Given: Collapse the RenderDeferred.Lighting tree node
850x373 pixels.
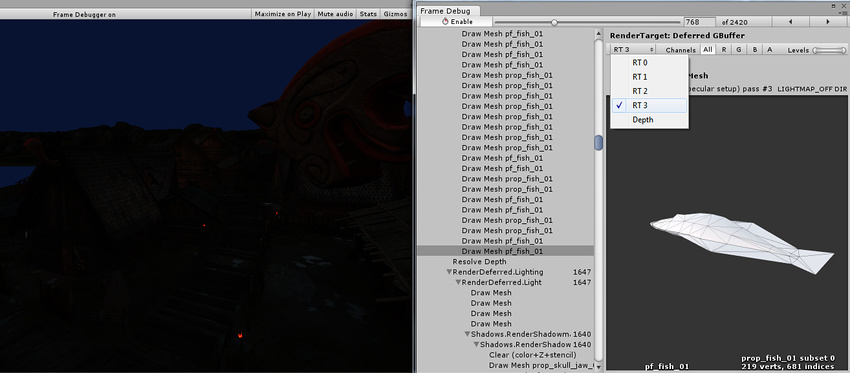Looking at the screenshot, I should pyautogui.click(x=449, y=272).
